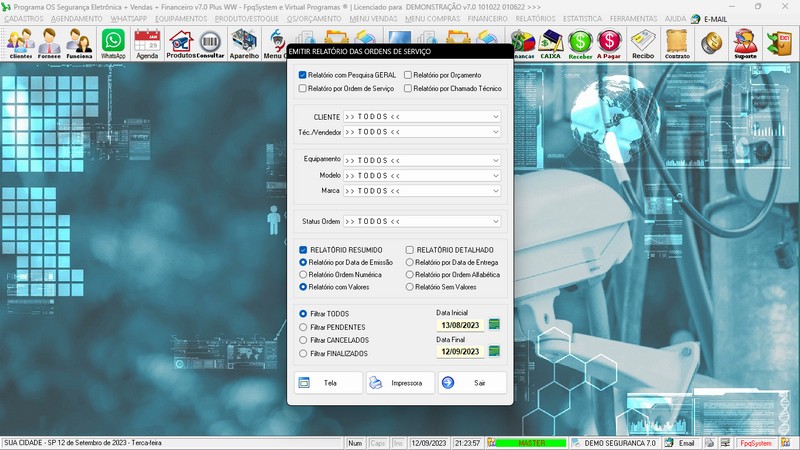This screenshot has width=800, height=450.
Task: Click the A Pagar red dollar icon
Action: [x=609, y=43]
